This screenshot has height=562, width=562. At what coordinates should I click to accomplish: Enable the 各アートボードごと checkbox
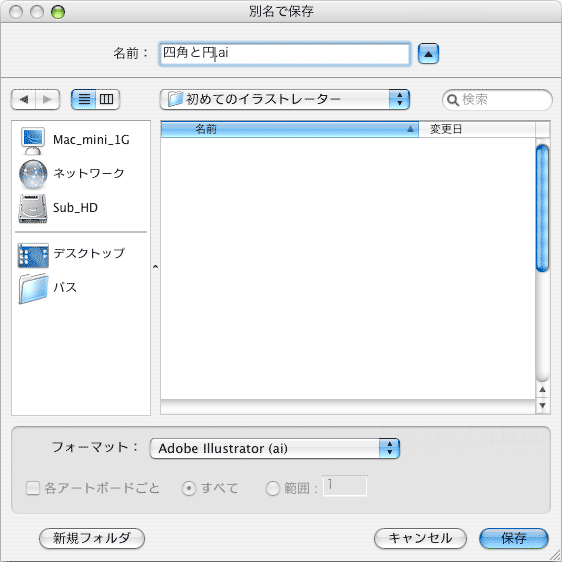(x=33, y=488)
